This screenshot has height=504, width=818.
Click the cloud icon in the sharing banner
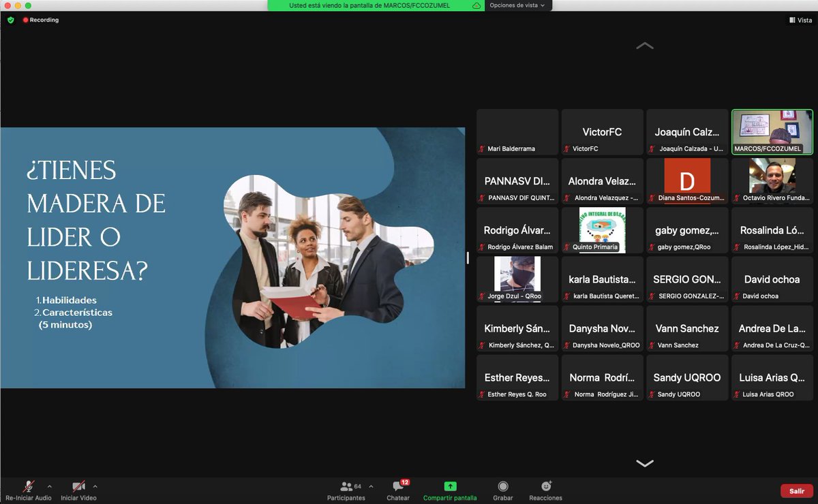(476, 5)
